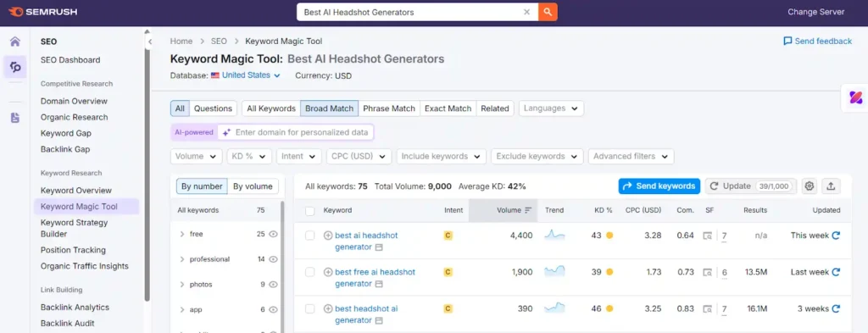This screenshot has height=333, width=868.
Task: Toggle eye icon for the free group
Action: click(x=273, y=234)
